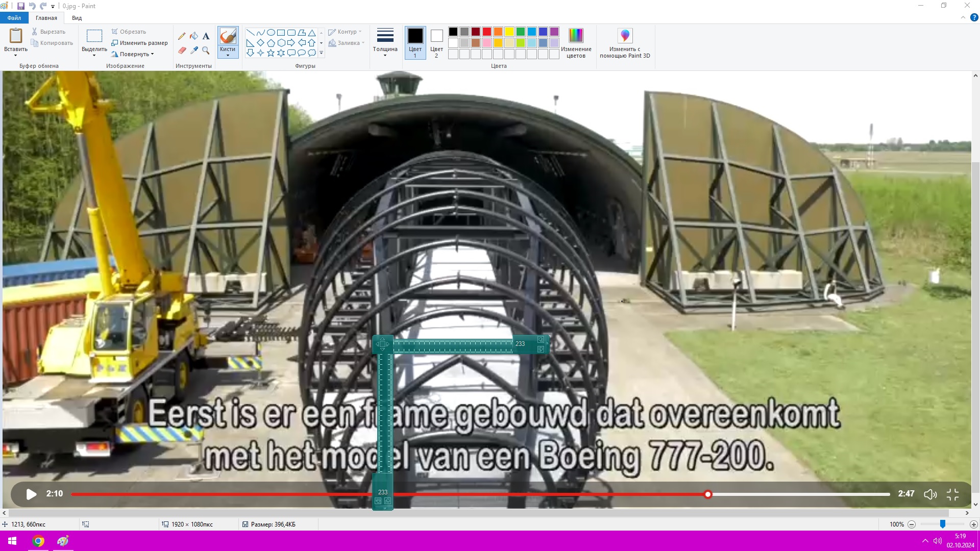Click the Paint taskbar icon
The height and width of the screenshot is (551, 980).
(x=63, y=541)
